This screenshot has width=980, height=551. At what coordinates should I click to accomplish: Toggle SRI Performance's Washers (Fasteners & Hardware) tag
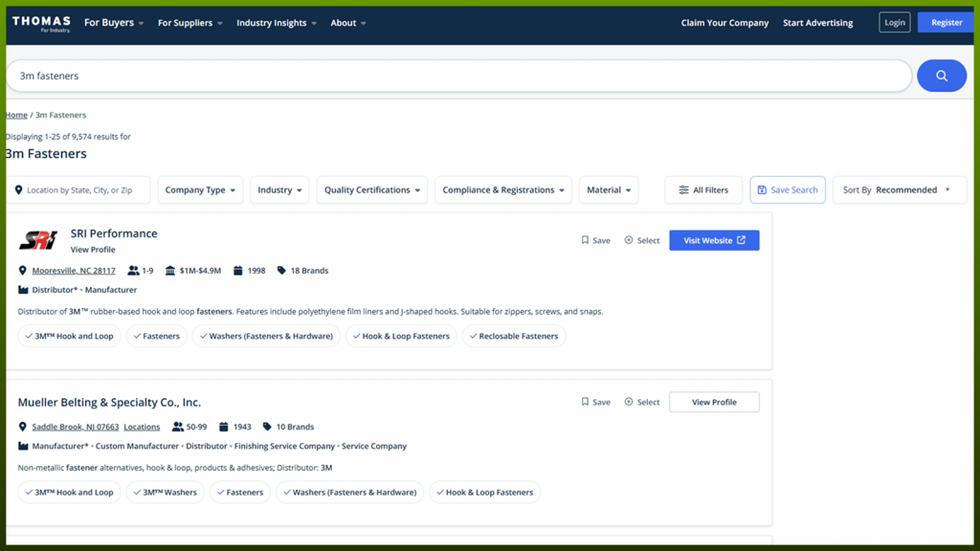click(x=266, y=336)
